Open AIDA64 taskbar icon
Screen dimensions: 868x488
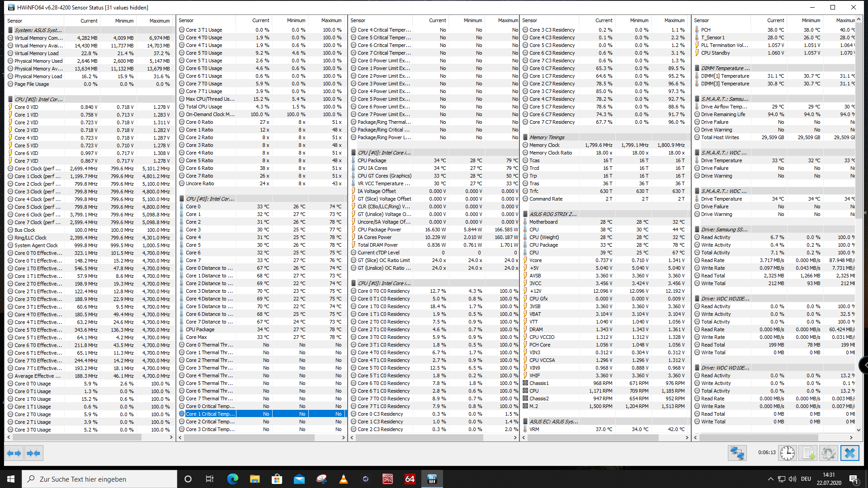point(410,479)
